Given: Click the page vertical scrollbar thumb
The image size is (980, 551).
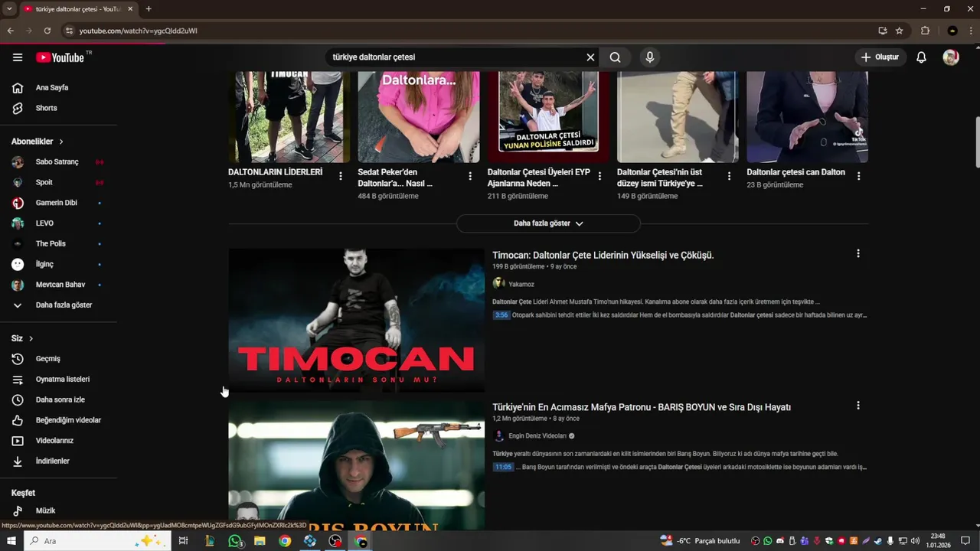Looking at the screenshot, I should [x=977, y=142].
